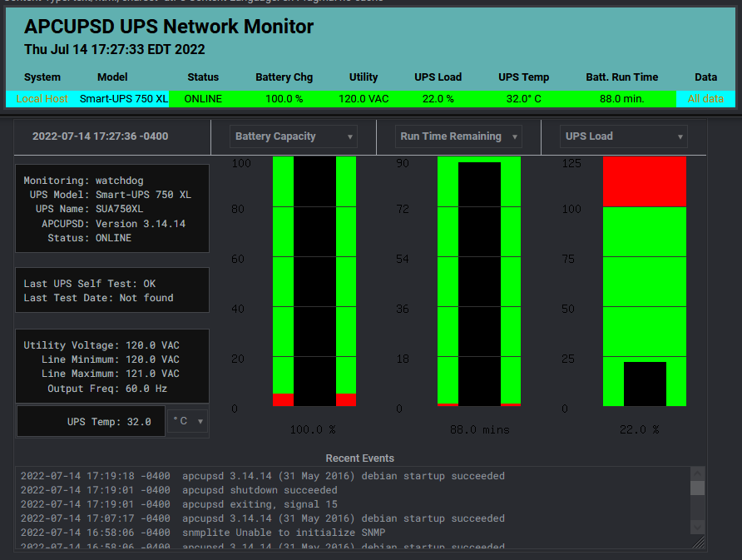Click the 100.0 % Battery Chg cell

pos(284,99)
